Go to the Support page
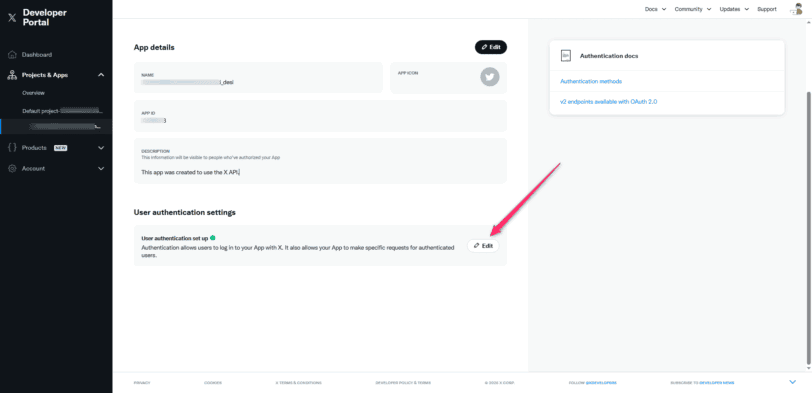 pyautogui.click(x=766, y=9)
